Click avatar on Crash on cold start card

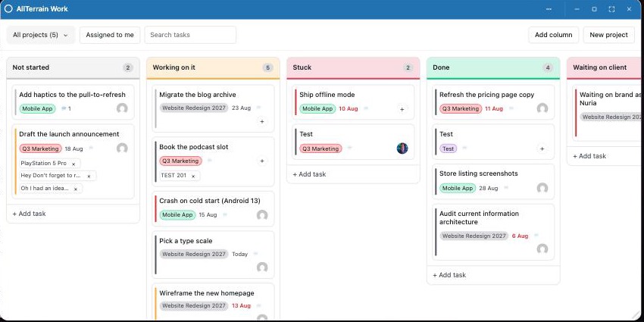tap(262, 215)
